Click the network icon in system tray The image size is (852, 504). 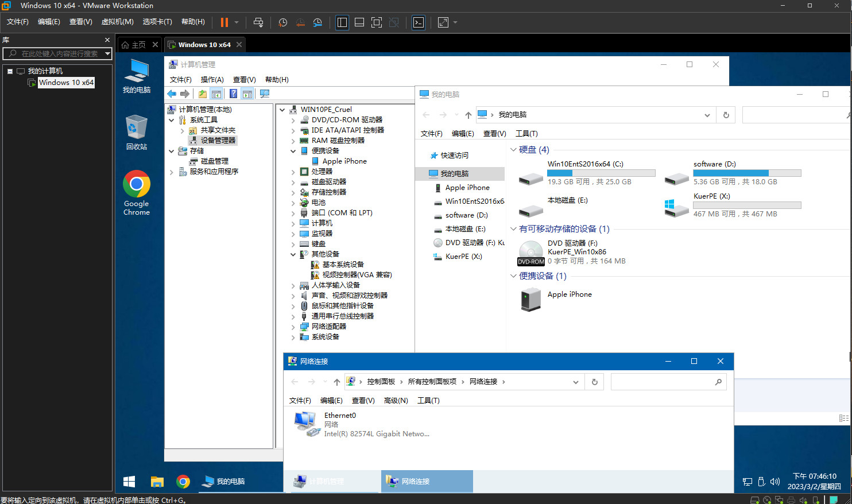[x=748, y=482]
